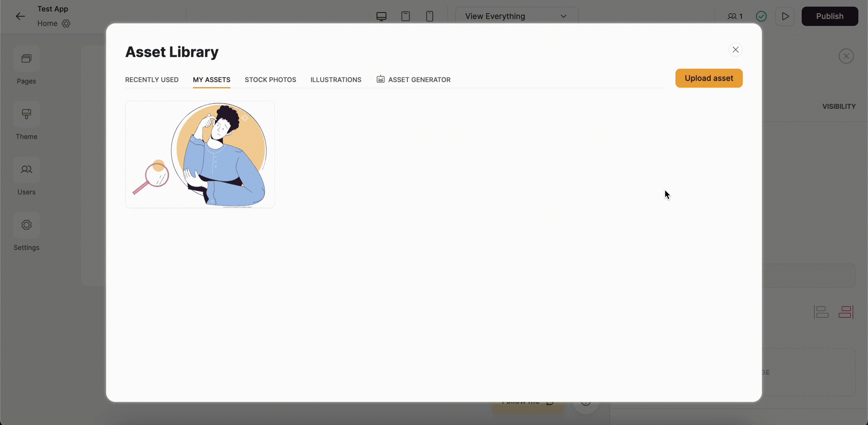Toggle the green save status checkmark
Image resolution: width=868 pixels, height=425 pixels.
pyautogui.click(x=761, y=16)
